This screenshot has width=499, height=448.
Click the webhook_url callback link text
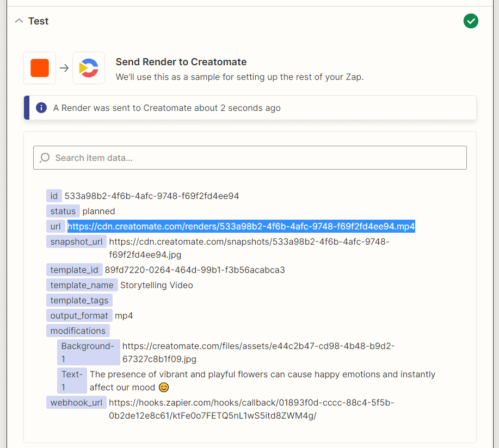click(x=251, y=409)
